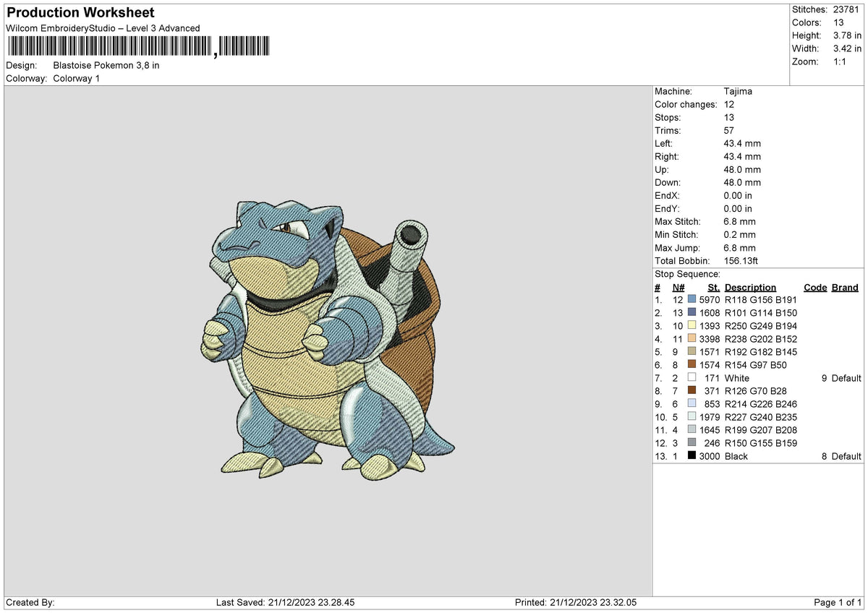The height and width of the screenshot is (613, 868).
Task: Click the 'Created By:' footer label
Action: (x=30, y=602)
